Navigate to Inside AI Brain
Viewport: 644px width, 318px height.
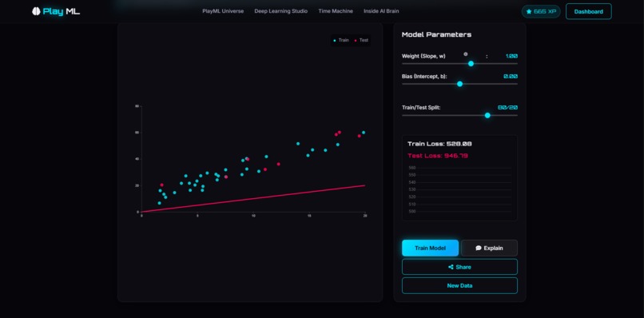(x=381, y=11)
